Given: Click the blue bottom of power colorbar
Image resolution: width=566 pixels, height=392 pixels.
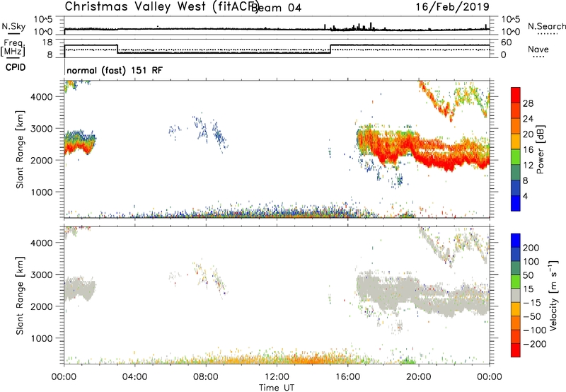Looking at the screenshot, I should [x=516, y=203].
